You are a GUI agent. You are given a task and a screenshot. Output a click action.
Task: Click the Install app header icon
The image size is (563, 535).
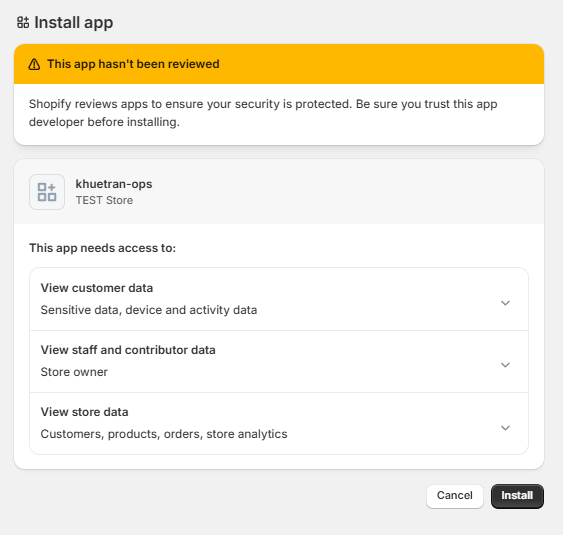pyautogui.click(x=23, y=22)
